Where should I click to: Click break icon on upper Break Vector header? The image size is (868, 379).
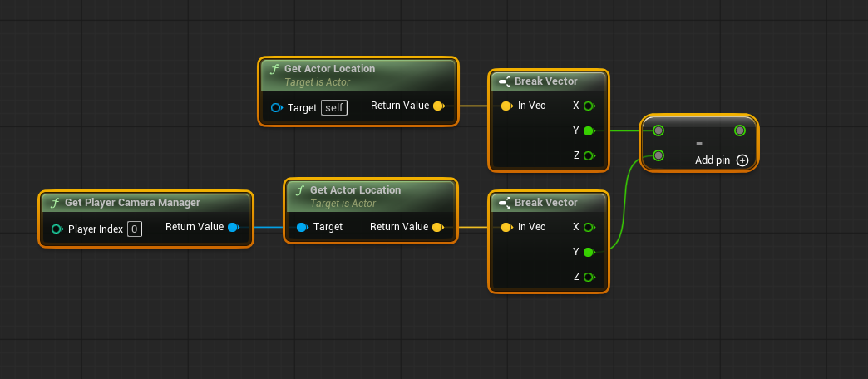click(x=504, y=82)
